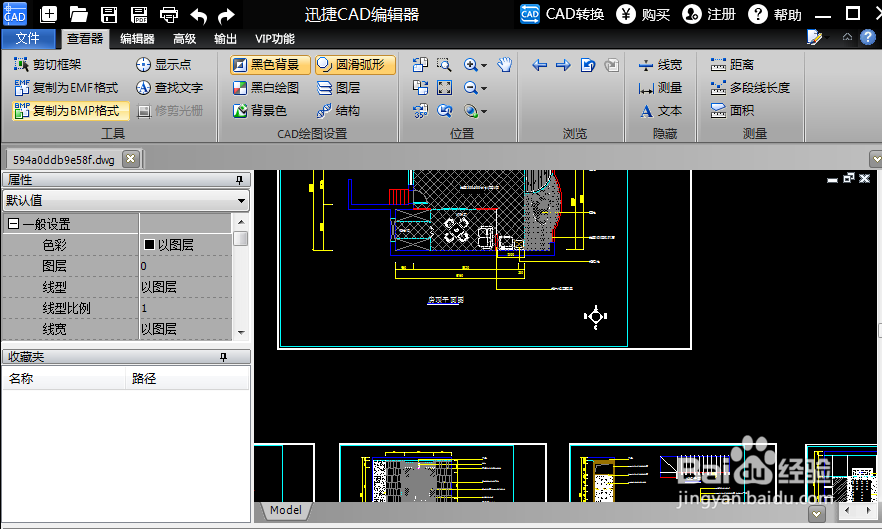This screenshot has height=529, width=882.
Task: Select the Model layout tab
Action: pos(286,510)
